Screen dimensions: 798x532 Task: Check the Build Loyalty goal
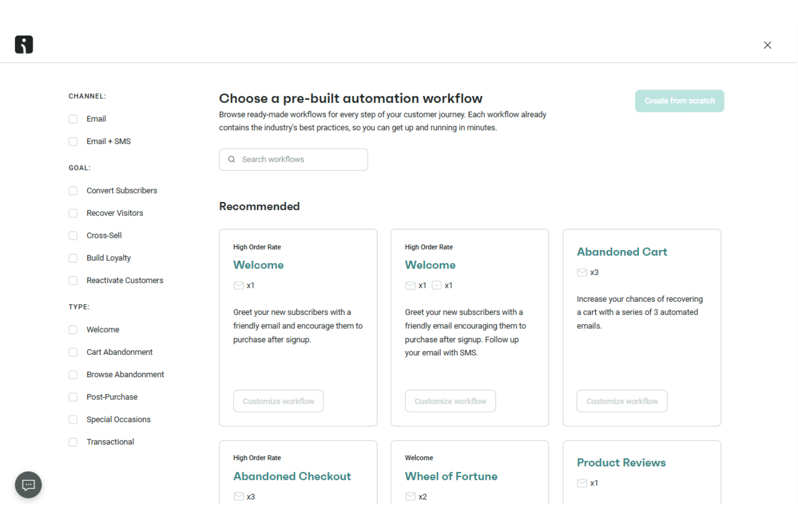pos(73,258)
